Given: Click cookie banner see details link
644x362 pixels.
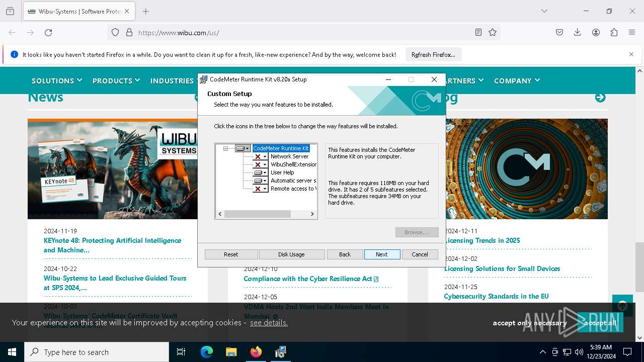Looking at the screenshot, I should coord(269,322).
